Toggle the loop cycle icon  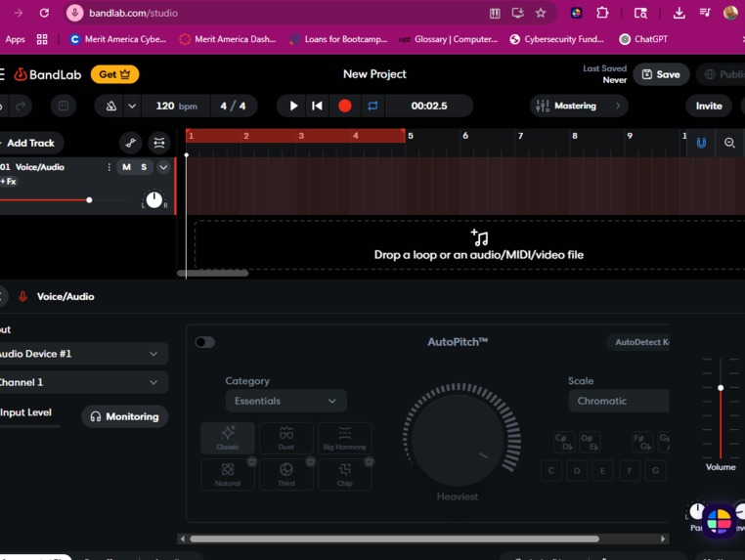click(x=372, y=106)
